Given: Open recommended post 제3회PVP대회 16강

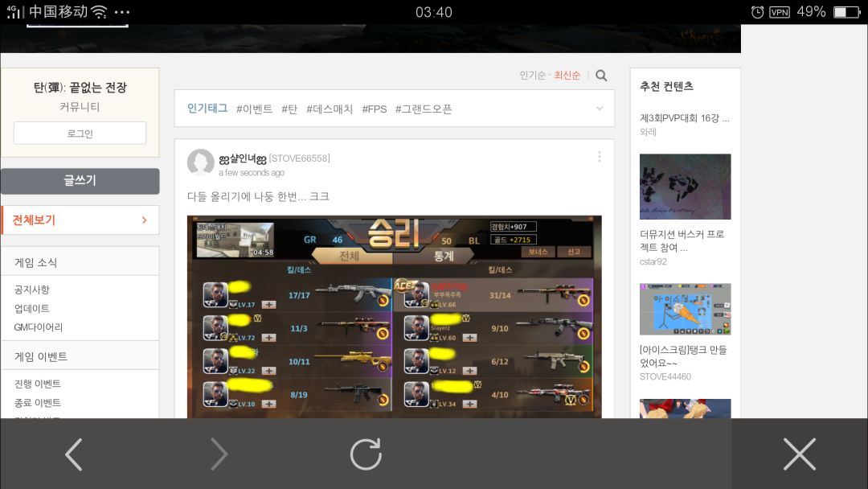Looking at the screenshot, I should (x=684, y=118).
